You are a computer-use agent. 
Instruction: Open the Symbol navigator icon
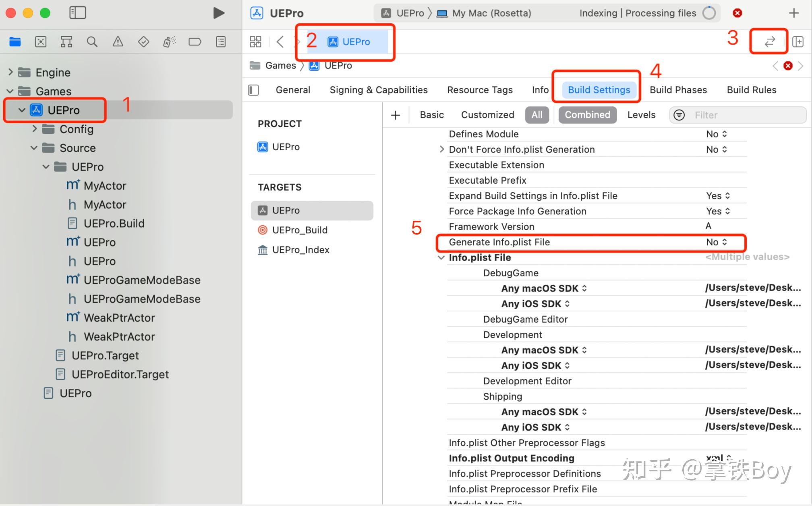click(66, 41)
